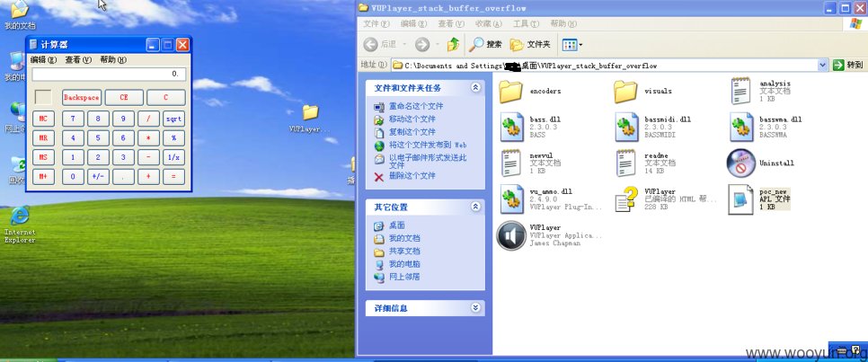Image resolution: width=868 pixels, height=362 pixels.
Task: Select the My Documents desktop icon
Action: (x=20, y=15)
